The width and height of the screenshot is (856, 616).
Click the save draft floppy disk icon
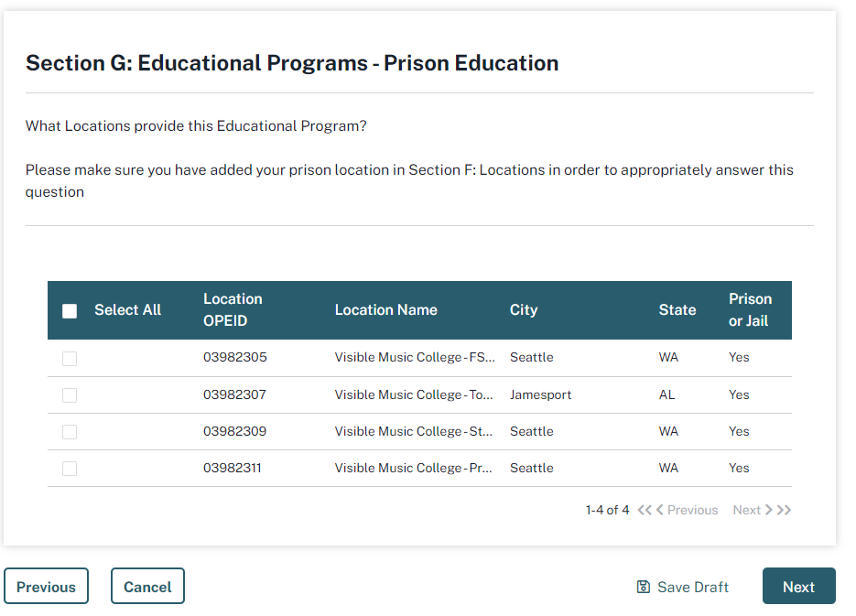pyautogui.click(x=644, y=587)
